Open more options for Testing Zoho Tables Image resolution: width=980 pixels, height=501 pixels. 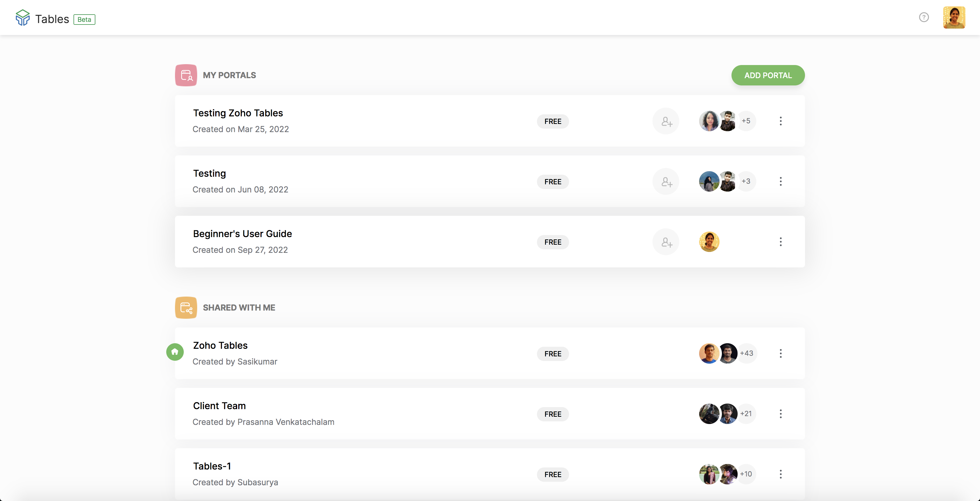[781, 121]
